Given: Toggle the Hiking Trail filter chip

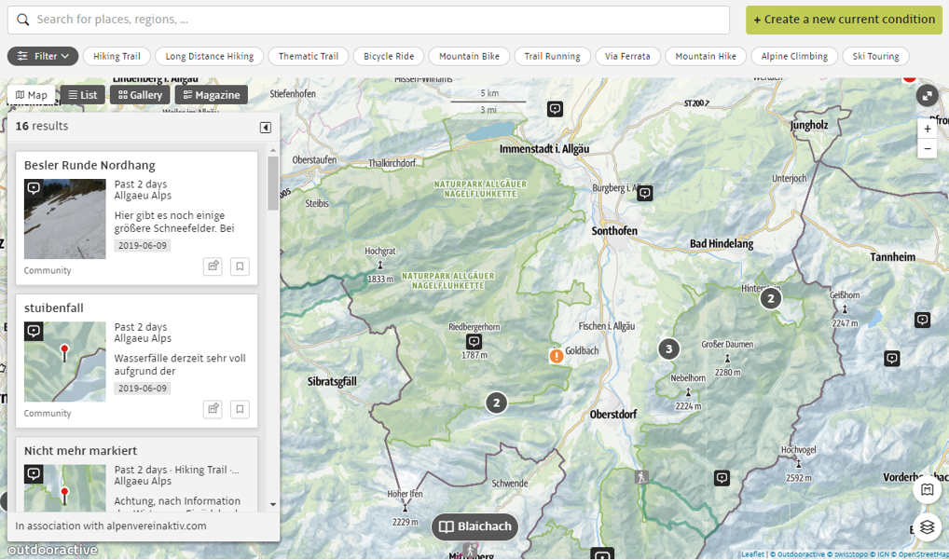Looking at the screenshot, I should (x=117, y=56).
